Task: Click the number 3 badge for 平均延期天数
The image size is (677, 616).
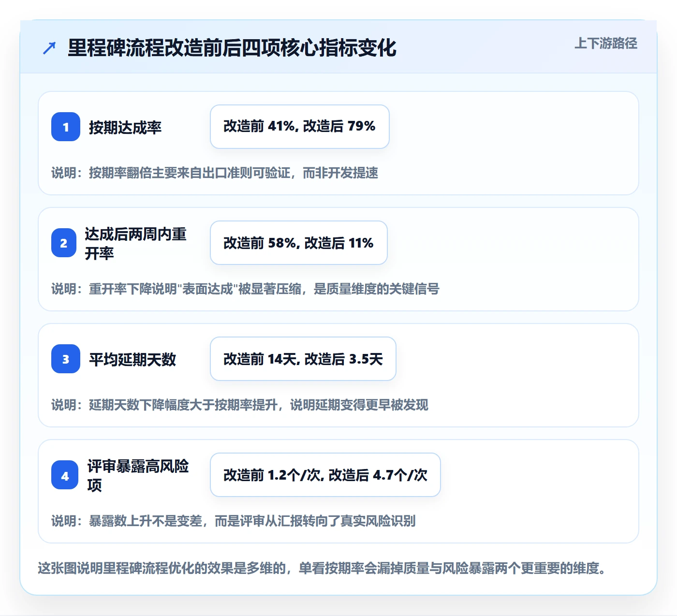Action: 66,359
